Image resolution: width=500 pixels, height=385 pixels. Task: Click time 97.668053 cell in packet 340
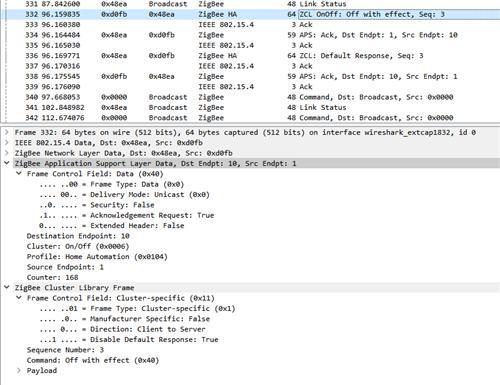coord(61,97)
